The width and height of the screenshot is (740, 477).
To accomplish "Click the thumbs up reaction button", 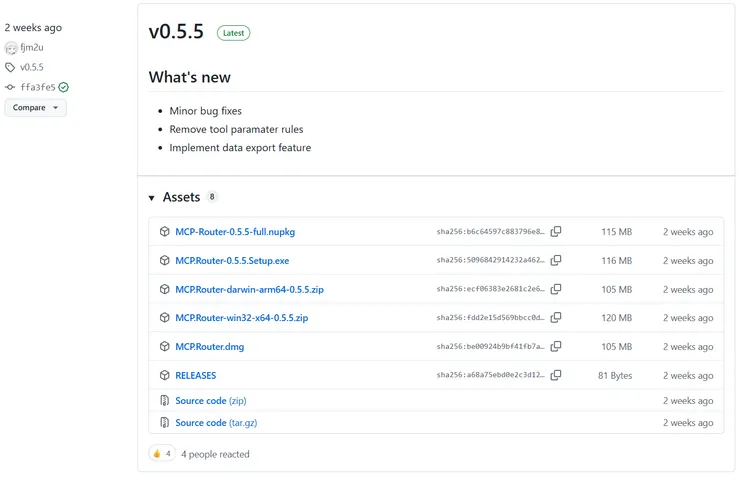I will click(x=161, y=454).
